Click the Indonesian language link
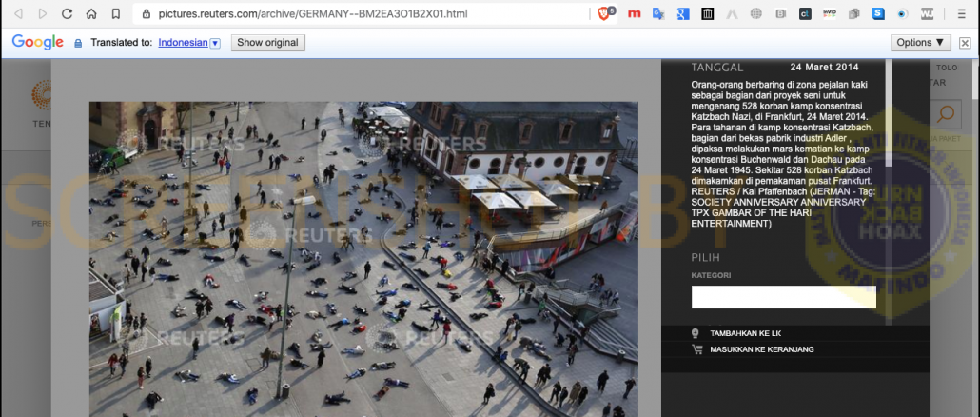Image resolution: width=980 pixels, height=417 pixels. tap(183, 43)
